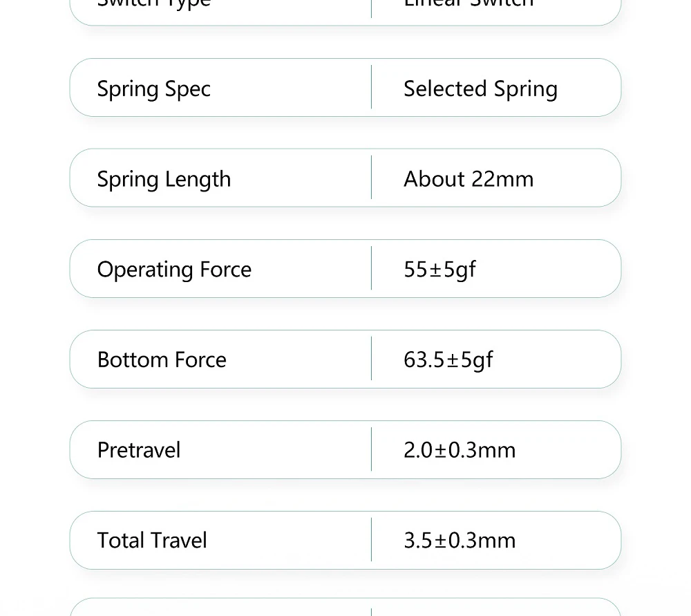Click the Operating Force label

174,270
